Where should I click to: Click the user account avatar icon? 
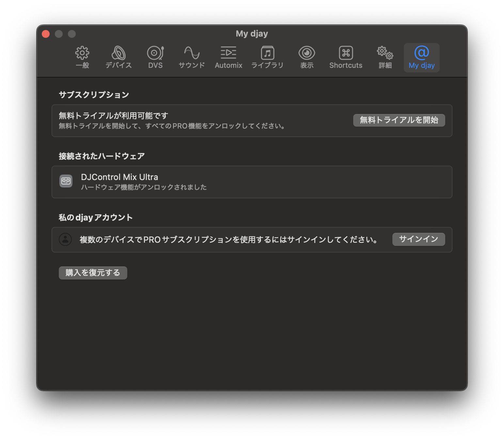tap(65, 239)
